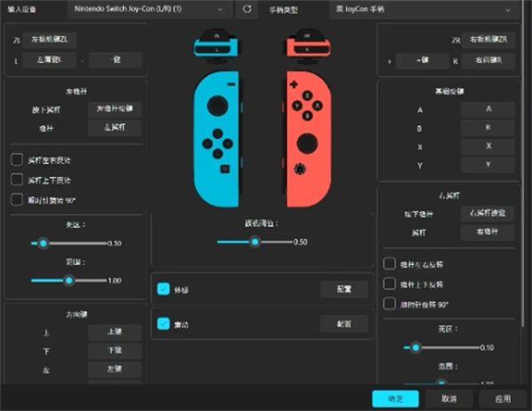The image size is (532, 411).
Task: Click the R shoulder mapping button
Action: (x=489, y=60)
